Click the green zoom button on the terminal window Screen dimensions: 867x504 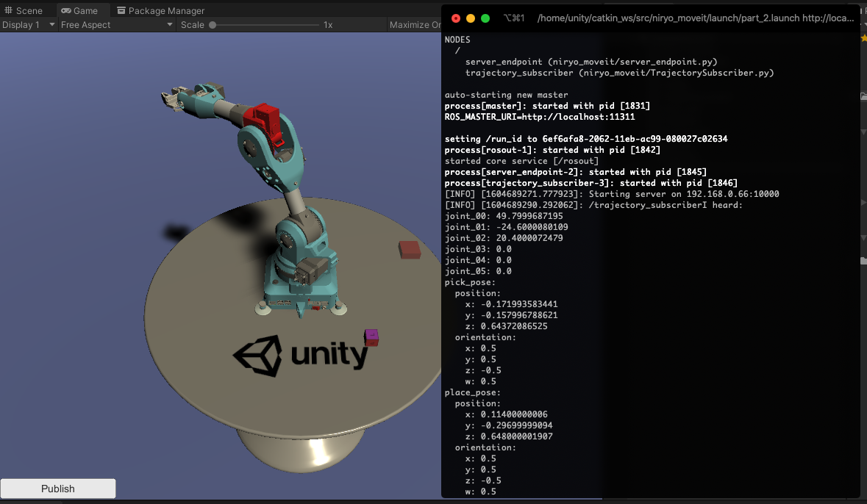[485, 18]
